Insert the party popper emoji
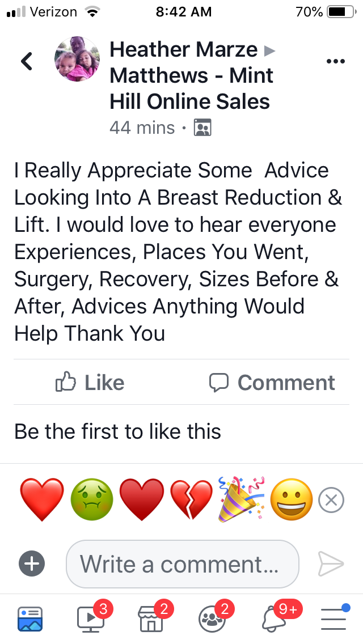Screen dimensions: 363x644 click(x=241, y=499)
